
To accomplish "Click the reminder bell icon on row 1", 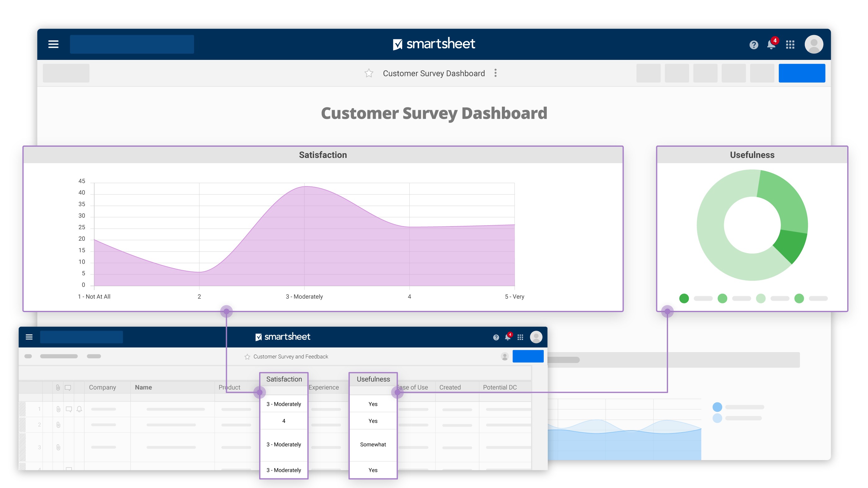I will coord(79,409).
